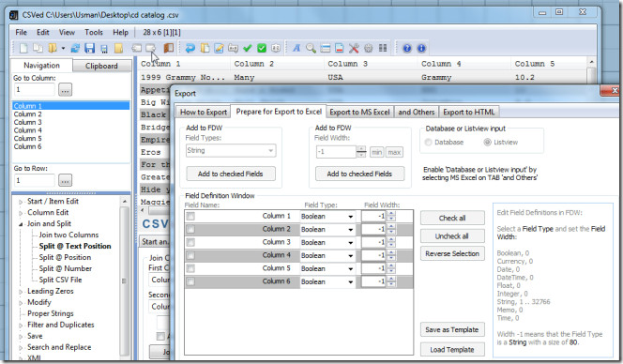Screen dimensions: 623x364
Task: Expand the Start / Item Edit tree node
Action: point(21,202)
